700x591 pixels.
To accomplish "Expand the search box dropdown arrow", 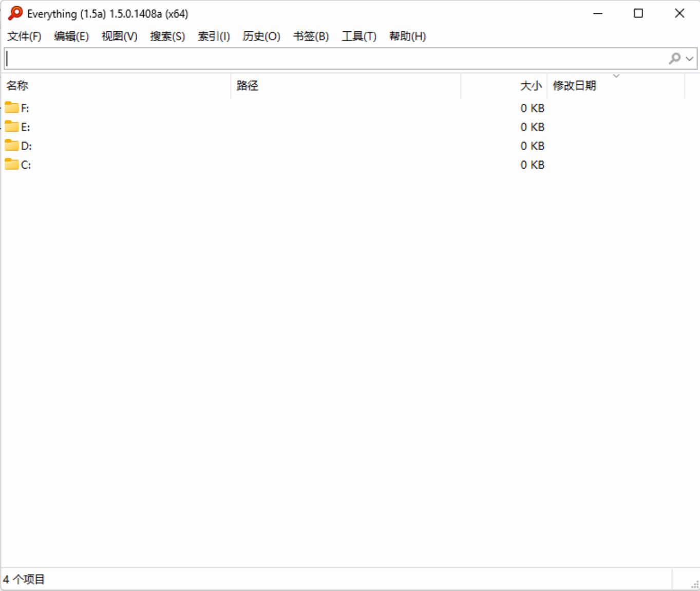I will point(690,59).
